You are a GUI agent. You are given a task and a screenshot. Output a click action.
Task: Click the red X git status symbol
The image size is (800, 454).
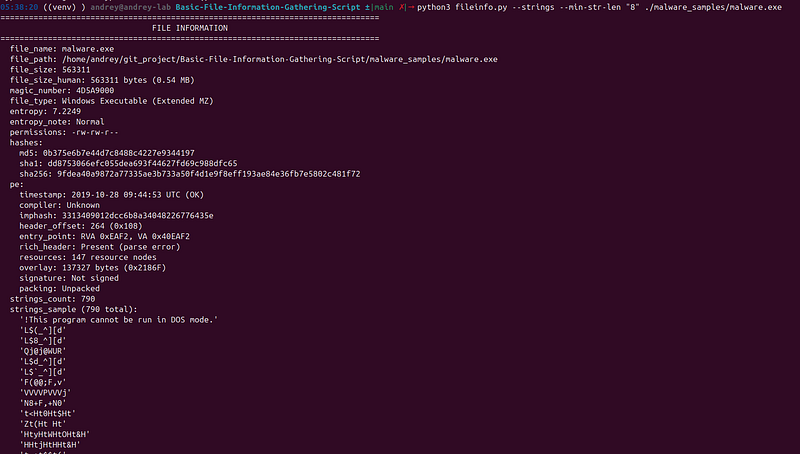[402, 7]
